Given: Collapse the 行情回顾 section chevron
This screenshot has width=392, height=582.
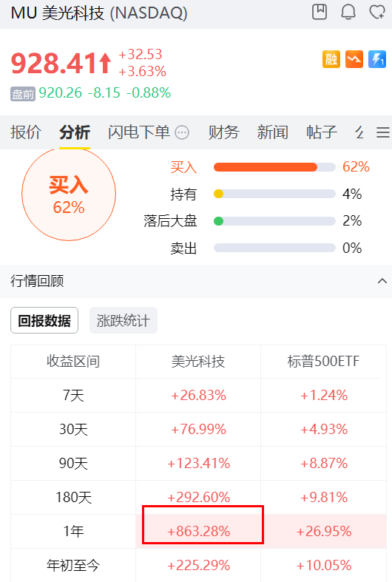Looking at the screenshot, I should tap(382, 281).
